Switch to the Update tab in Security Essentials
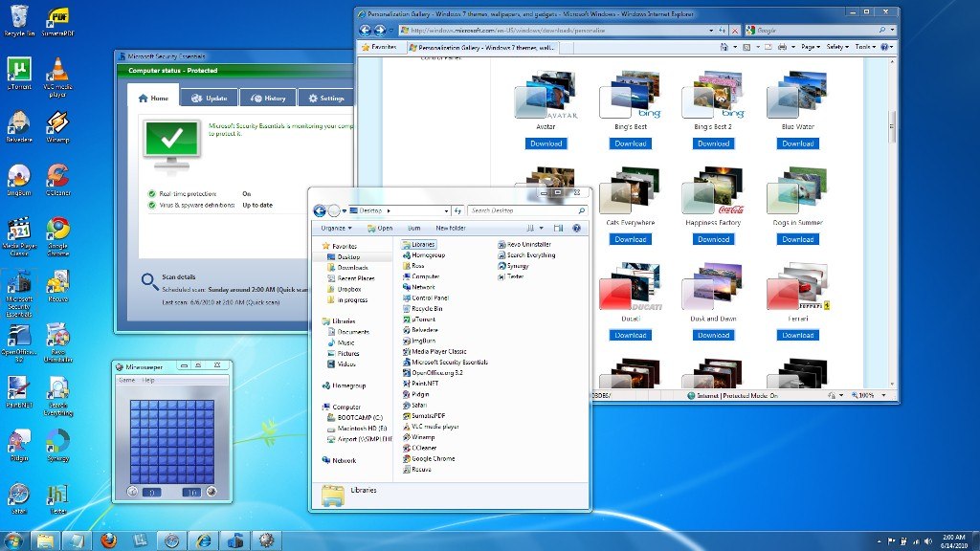980x551 pixels. click(210, 98)
